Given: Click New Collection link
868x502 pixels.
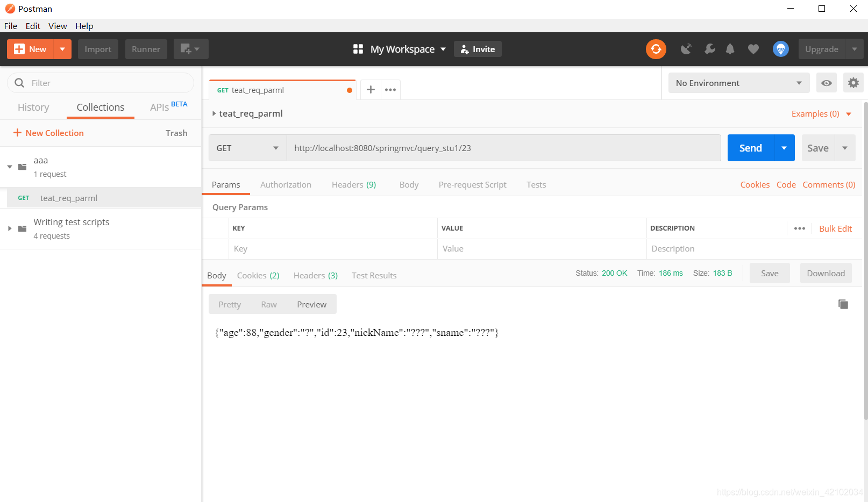Looking at the screenshot, I should [x=48, y=133].
